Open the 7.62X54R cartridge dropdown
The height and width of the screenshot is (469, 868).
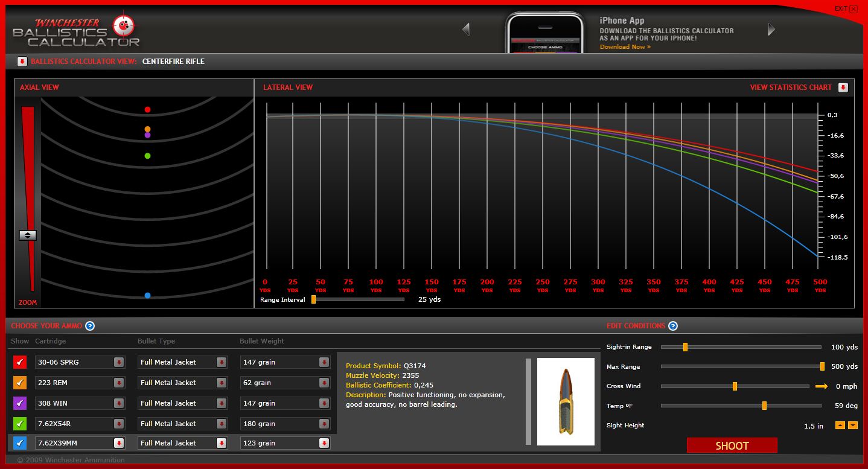(x=119, y=424)
